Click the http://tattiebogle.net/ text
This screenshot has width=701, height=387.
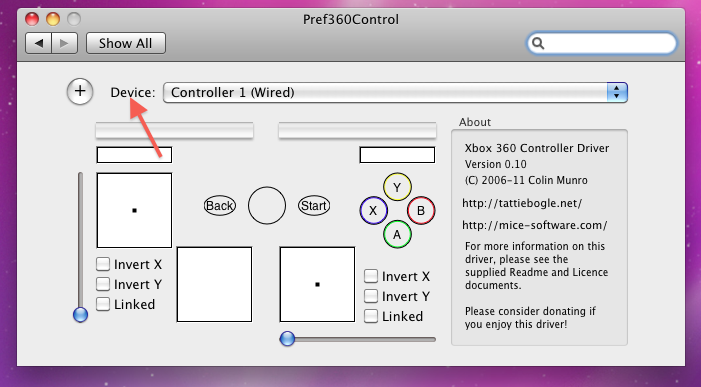pos(522,203)
